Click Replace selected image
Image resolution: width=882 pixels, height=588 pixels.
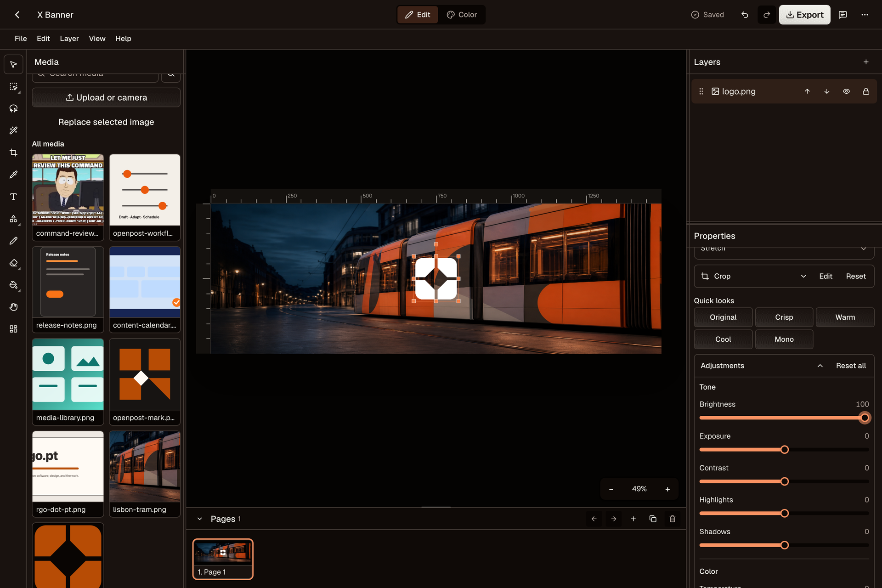106,122
